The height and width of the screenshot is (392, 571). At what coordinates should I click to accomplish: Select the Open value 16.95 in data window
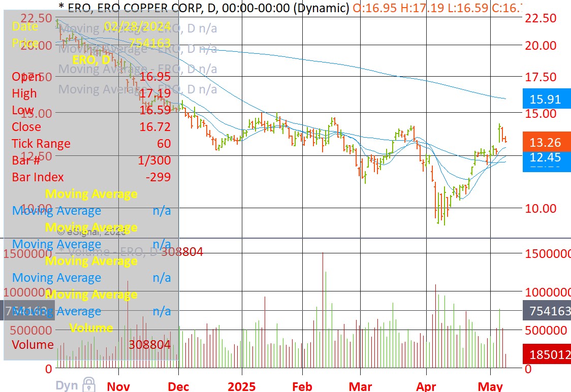[155, 77]
